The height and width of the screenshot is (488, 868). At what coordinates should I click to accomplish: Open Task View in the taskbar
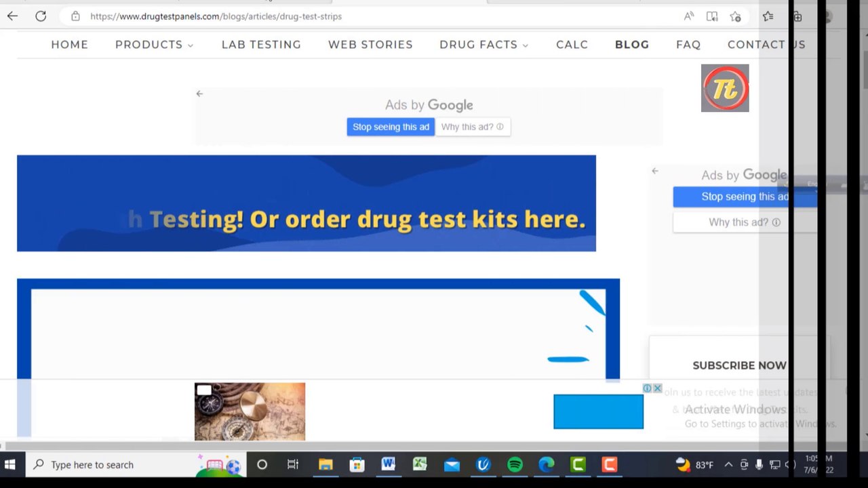[293, 465]
